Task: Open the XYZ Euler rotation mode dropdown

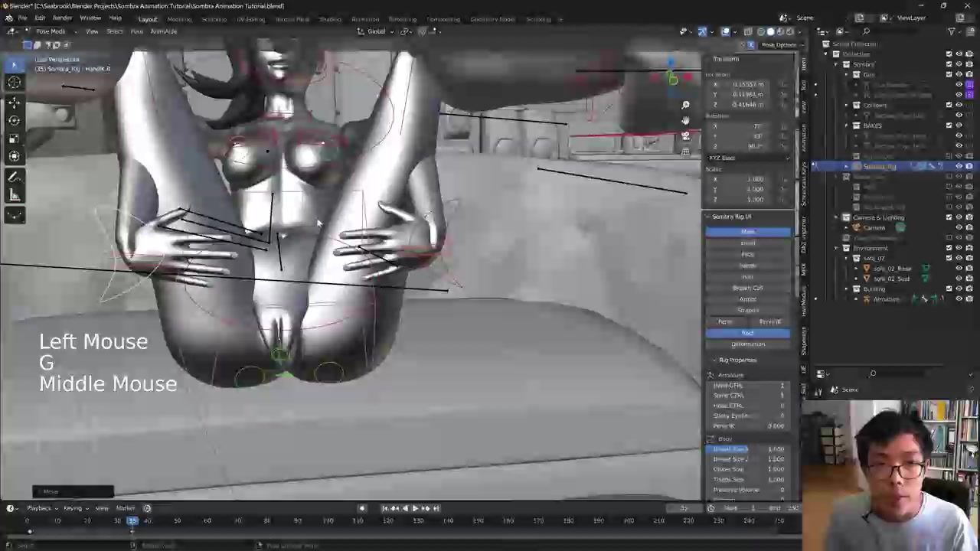Action: [748, 158]
